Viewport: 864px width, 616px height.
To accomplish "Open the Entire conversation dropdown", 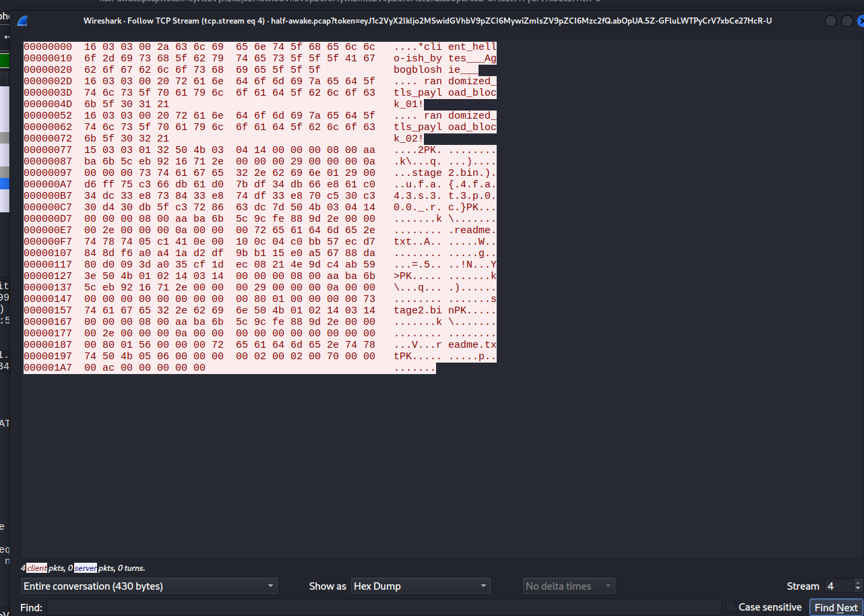I will tap(150, 586).
